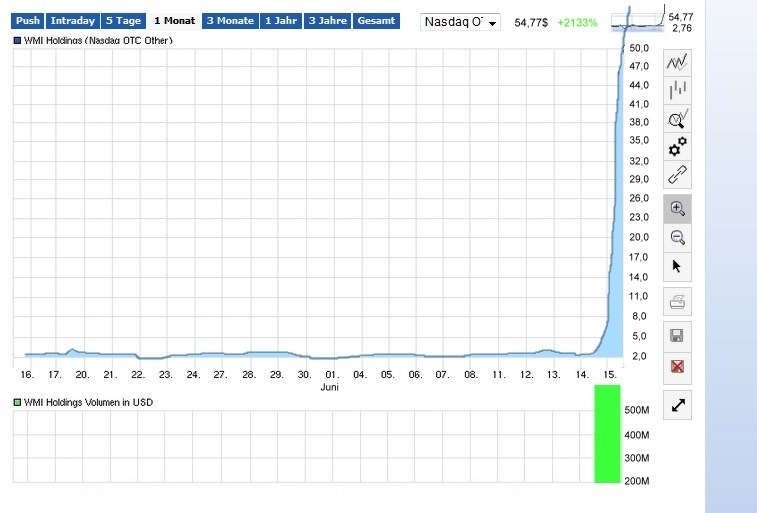Switch to the Intraday time range
This screenshot has width=757, height=513.
(72, 21)
